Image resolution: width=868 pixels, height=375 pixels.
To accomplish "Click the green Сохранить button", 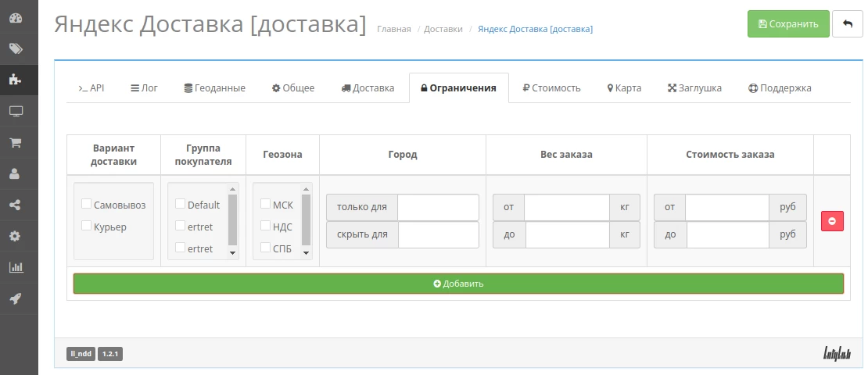I will (788, 23).
